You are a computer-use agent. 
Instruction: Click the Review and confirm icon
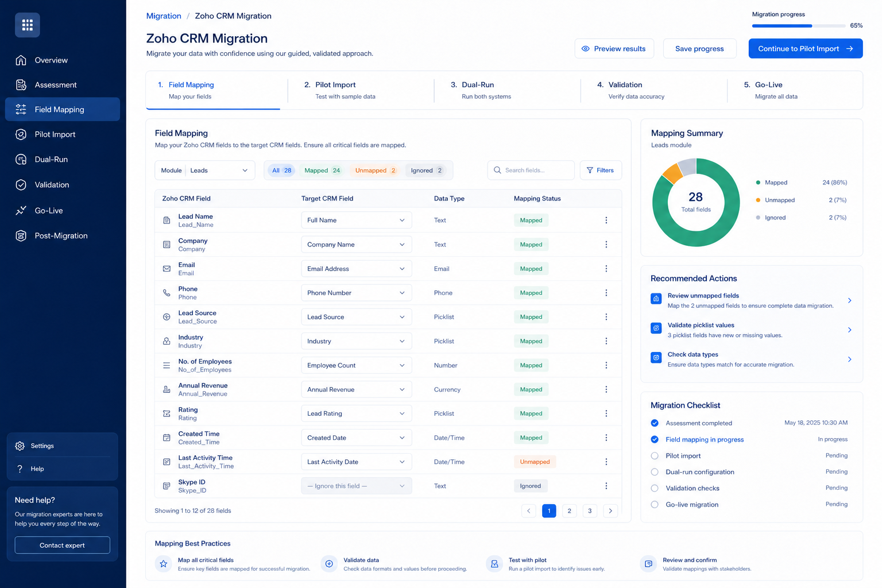tap(648, 564)
